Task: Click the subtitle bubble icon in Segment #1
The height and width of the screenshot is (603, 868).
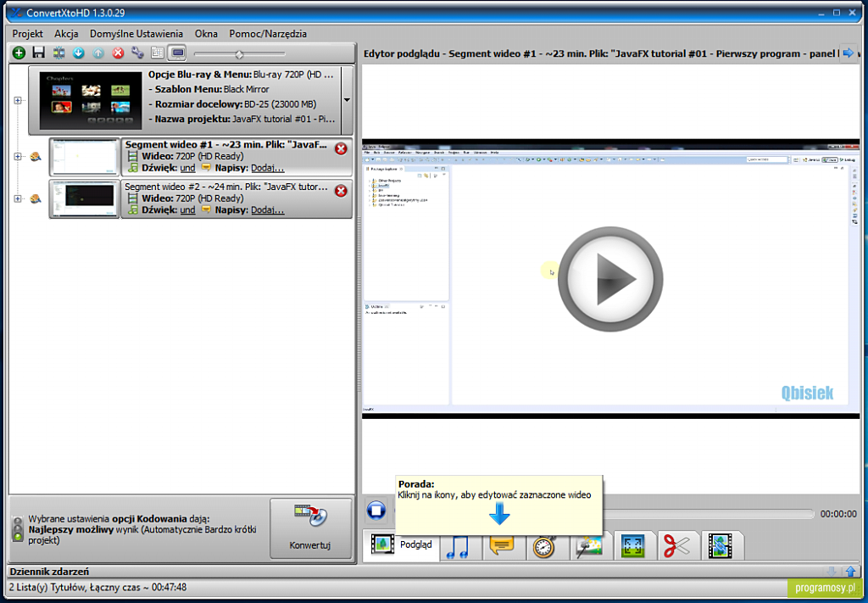Action: pos(206,168)
